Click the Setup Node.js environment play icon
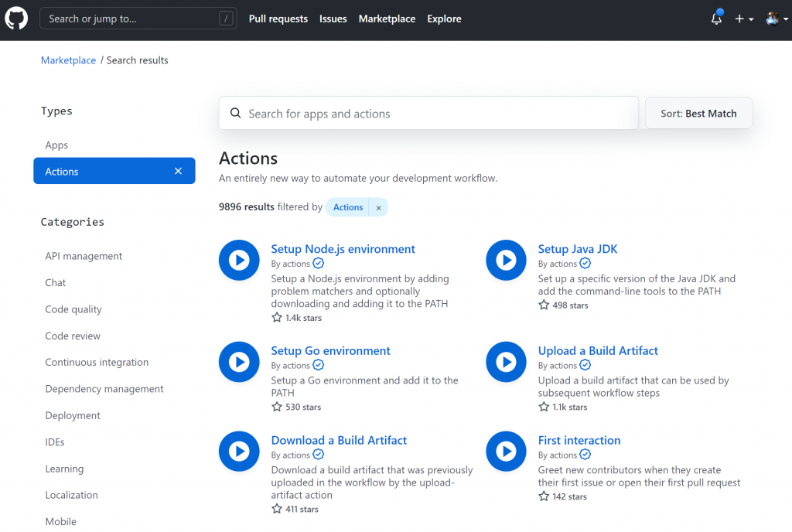Viewport: 792px width, 532px height. tap(239, 260)
